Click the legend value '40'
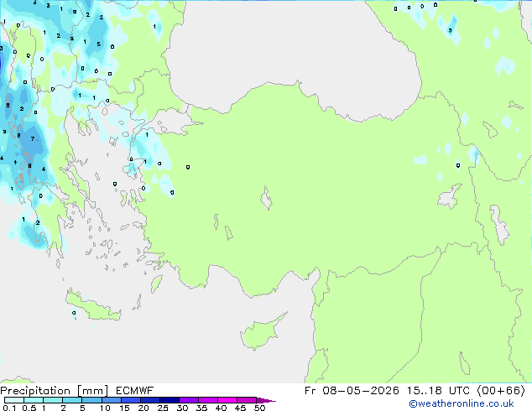Screen dimensions: 532x411 [221, 408]
